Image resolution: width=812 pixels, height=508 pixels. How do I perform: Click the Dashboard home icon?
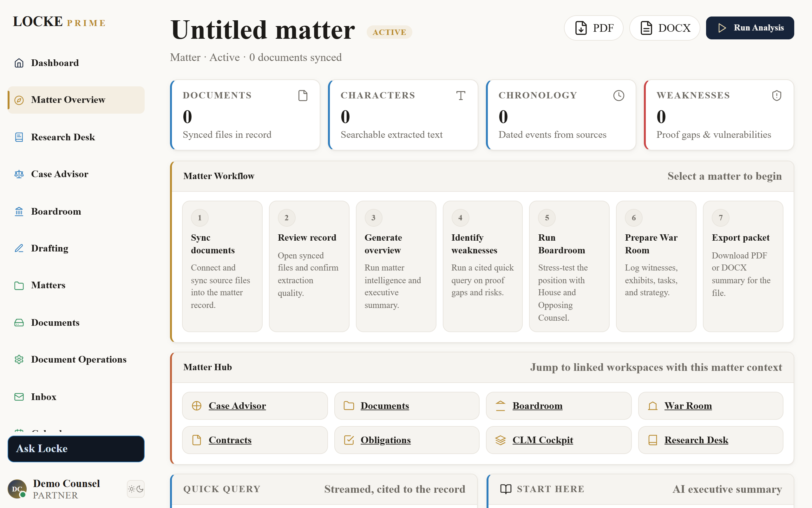(x=19, y=63)
